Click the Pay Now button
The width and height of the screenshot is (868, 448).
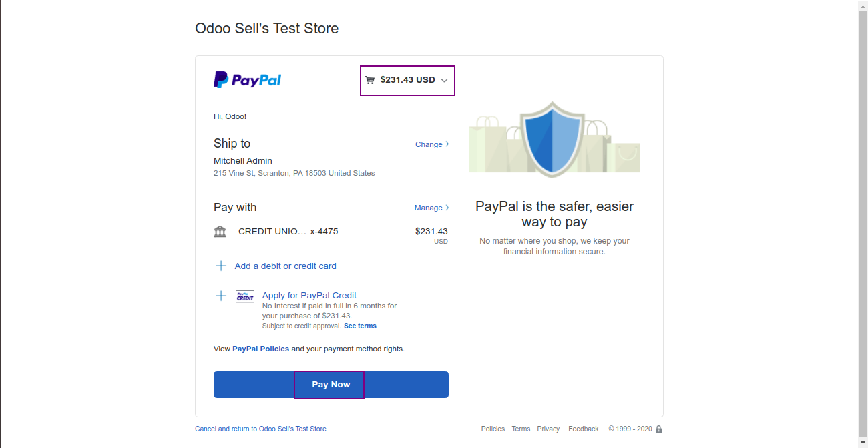[331, 385]
